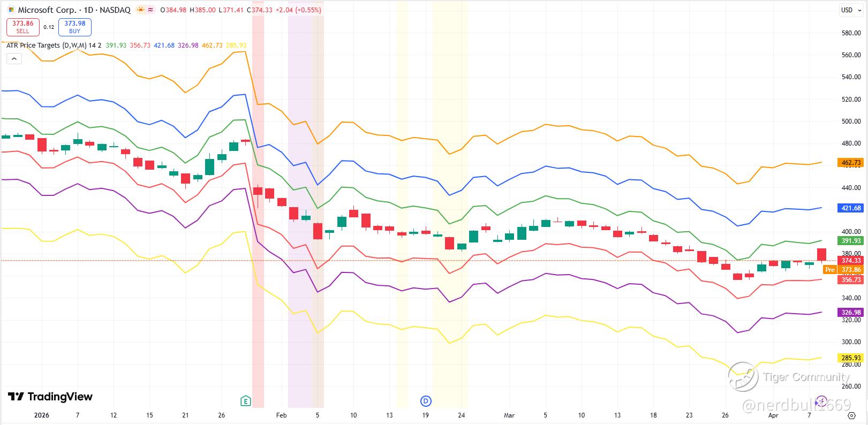Click the purple lightning marker on the time axis
The image size is (868, 425).
(x=821, y=401)
